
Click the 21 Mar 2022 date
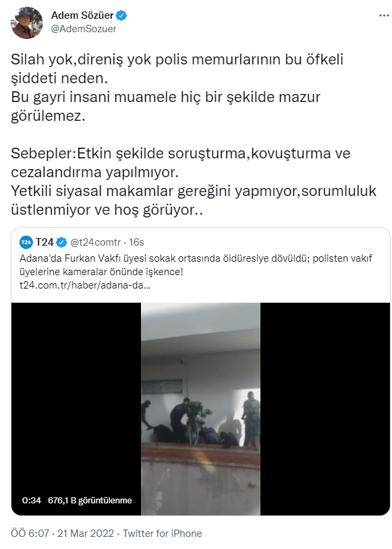tap(85, 534)
